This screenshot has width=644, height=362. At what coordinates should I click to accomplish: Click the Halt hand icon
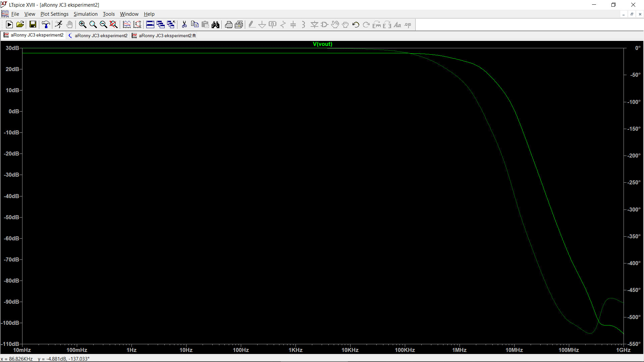(x=69, y=24)
